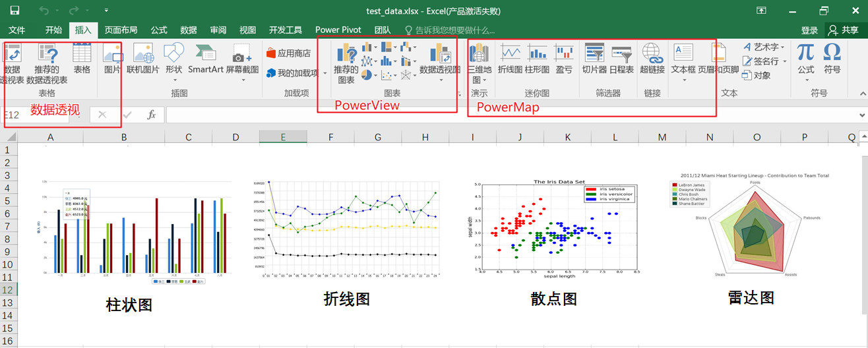The height and width of the screenshot is (348, 868).
Task: Insert a win/loss sparkline (盈亏)
Action: coord(564,59)
